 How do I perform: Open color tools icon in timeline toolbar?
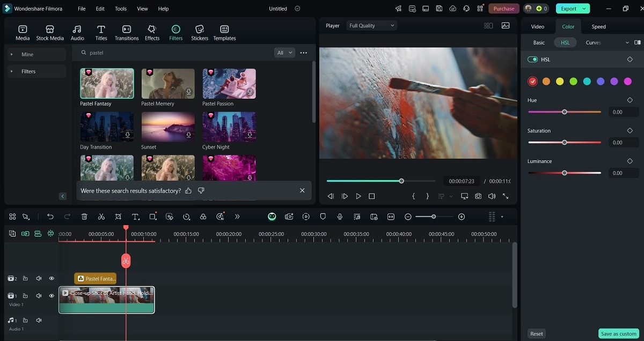(x=203, y=217)
